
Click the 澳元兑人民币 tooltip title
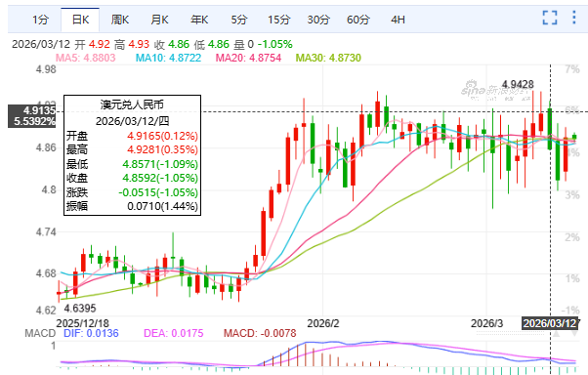pyautogui.click(x=132, y=104)
